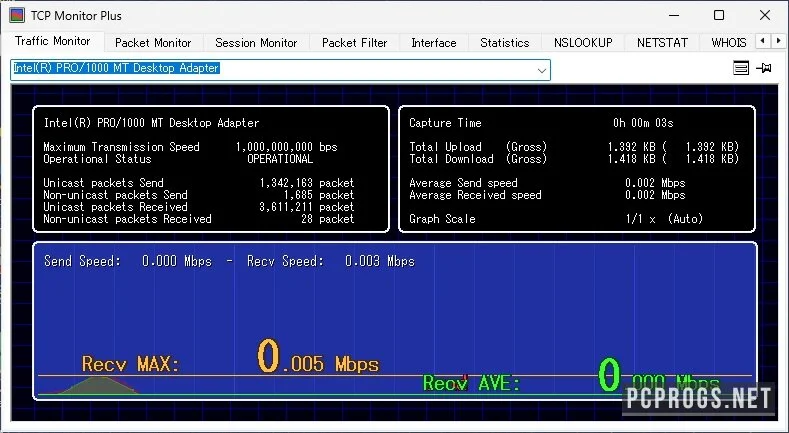Switch to the NETSTAT tab
The width and height of the screenshot is (789, 433).
[x=662, y=43]
